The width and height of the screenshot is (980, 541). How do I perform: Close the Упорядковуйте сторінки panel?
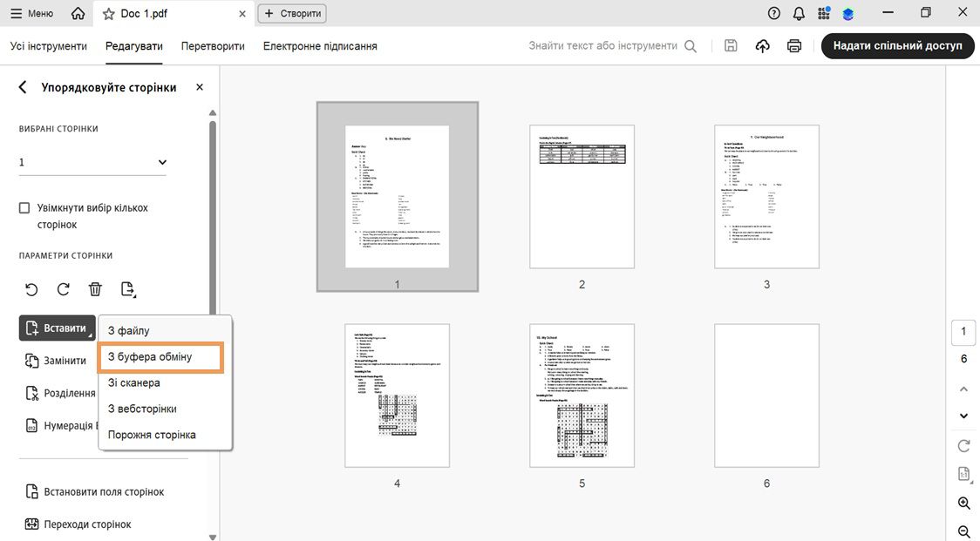tap(200, 87)
